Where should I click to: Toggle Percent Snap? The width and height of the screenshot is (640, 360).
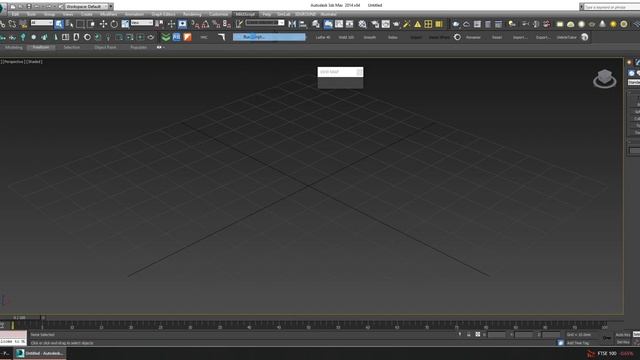coord(216,24)
